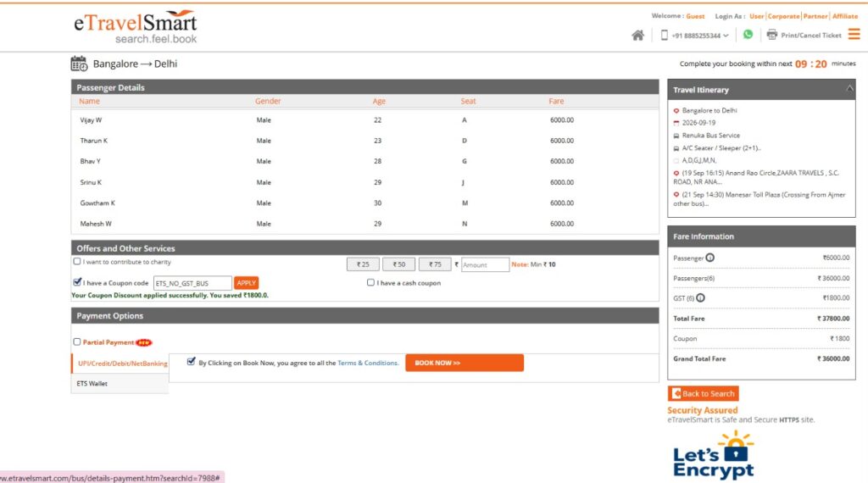Focus the charity Amount field
The width and height of the screenshot is (868, 483).
click(x=485, y=264)
